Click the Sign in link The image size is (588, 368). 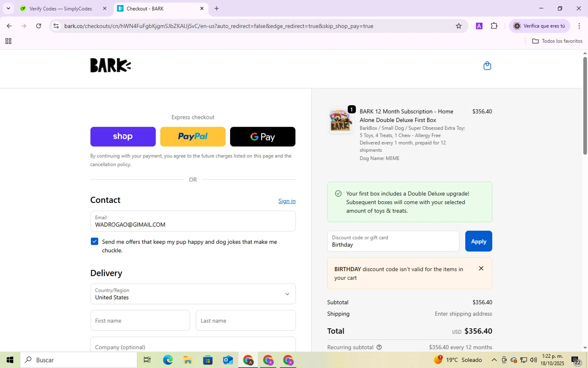coord(287,201)
